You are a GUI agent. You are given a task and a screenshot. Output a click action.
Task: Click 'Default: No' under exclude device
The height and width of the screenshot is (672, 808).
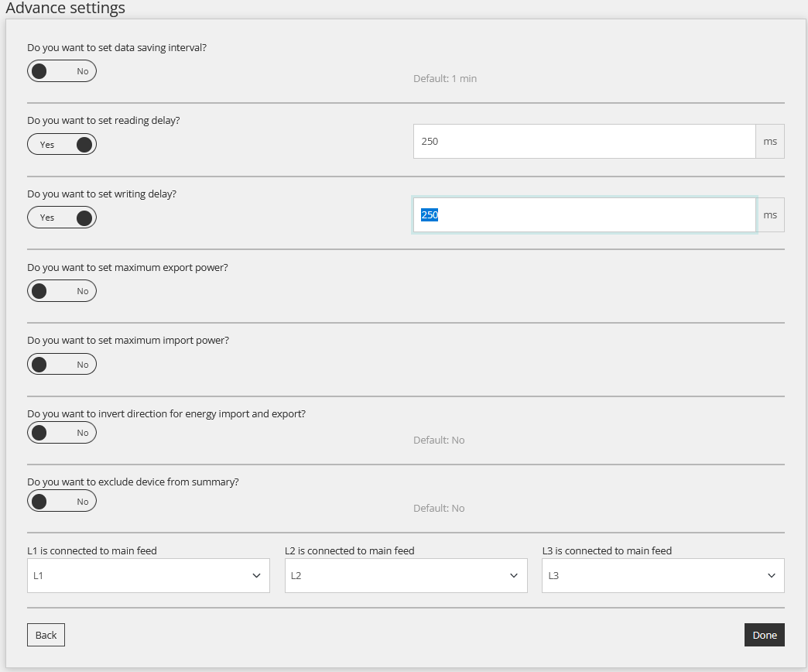(439, 508)
